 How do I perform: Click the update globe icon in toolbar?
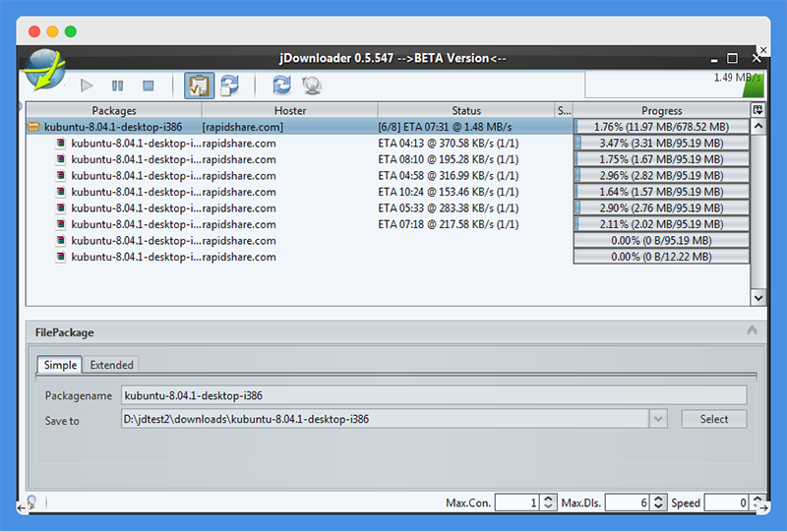(x=312, y=86)
